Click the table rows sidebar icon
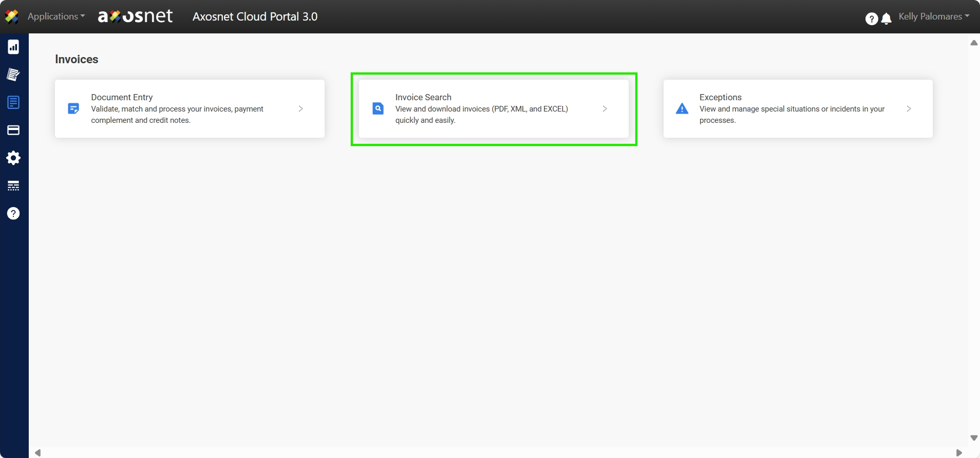The width and height of the screenshot is (980, 458). 13,186
